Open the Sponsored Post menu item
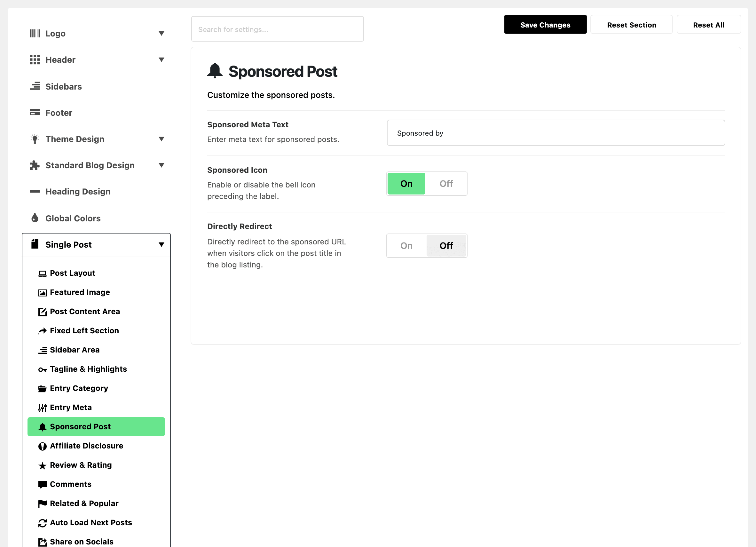 click(96, 427)
